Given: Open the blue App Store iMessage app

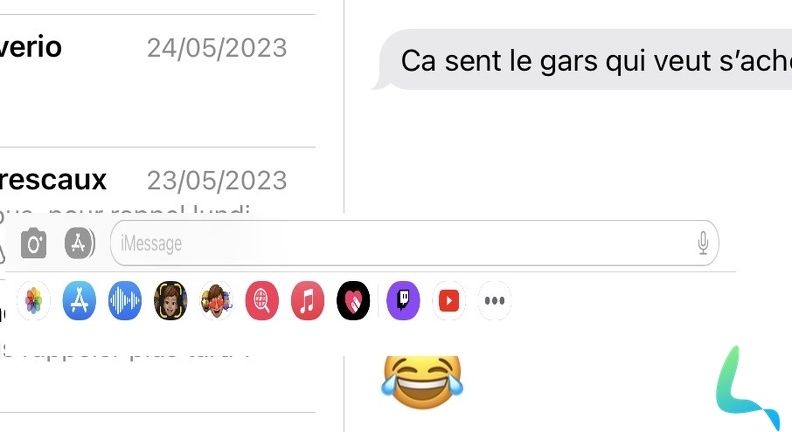Looking at the screenshot, I should (x=79, y=301).
